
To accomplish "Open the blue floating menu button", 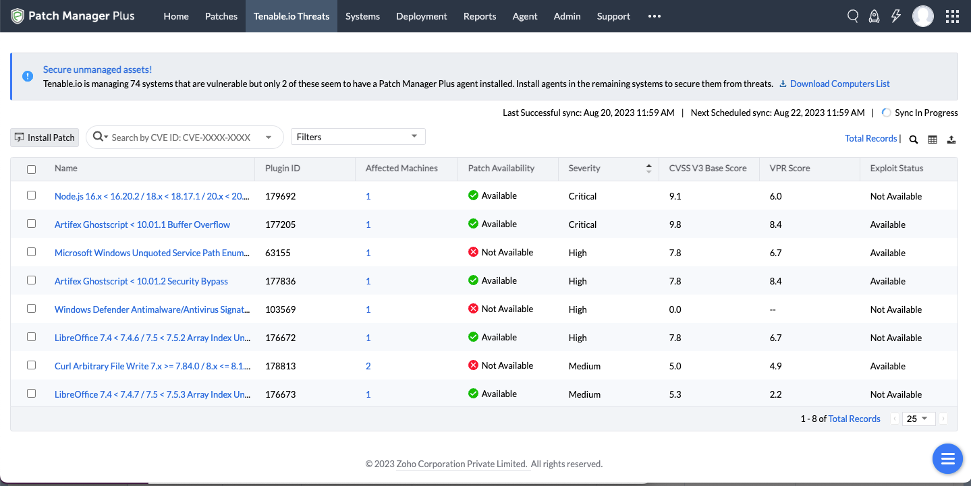I will pyautogui.click(x=947, y=458).
